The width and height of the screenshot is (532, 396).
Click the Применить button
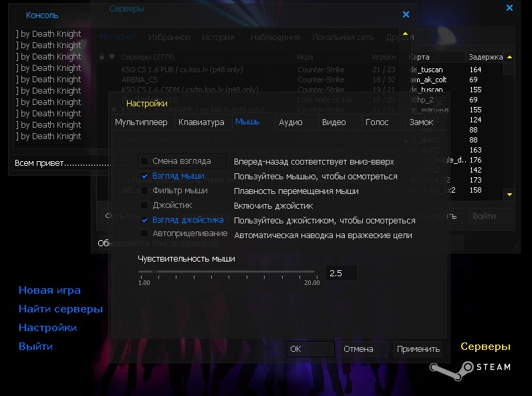pyautogui.click(x=418, y=349)
